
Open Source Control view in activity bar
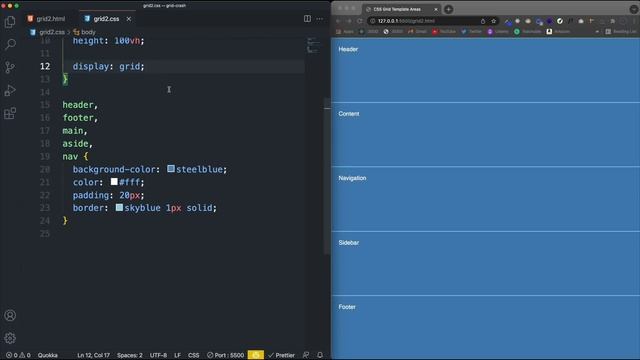pyautogui.click(x=10, y=67)
